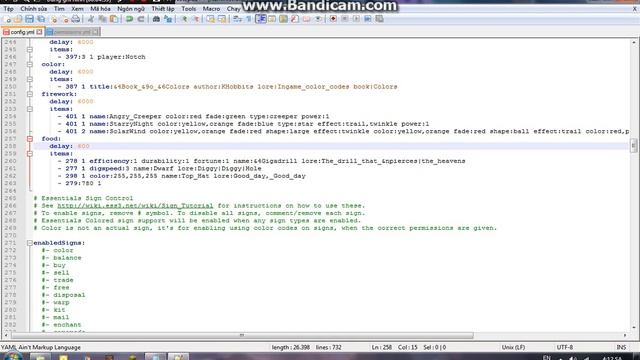Click the Zoom Out toolbar icon
The height and width of the screenshot is (360, 640).
(x=196, y=19)
